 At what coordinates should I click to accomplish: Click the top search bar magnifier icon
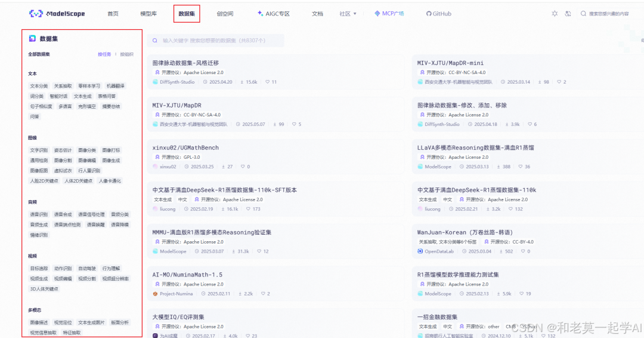pos(583,14)
